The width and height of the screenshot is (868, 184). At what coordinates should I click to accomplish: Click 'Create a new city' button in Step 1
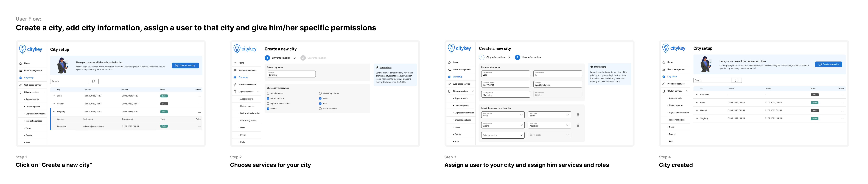(185, 66)
